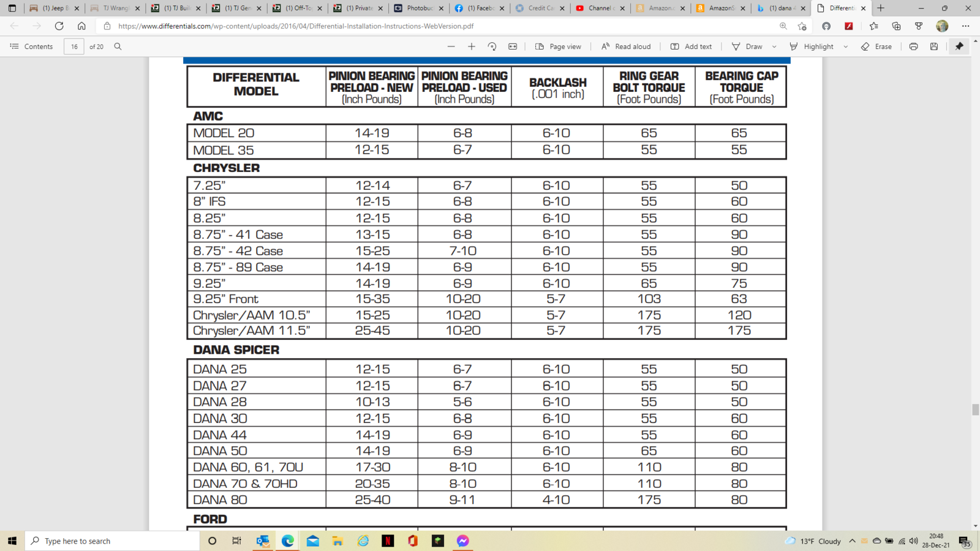Image resolution: width=980 pixels, height=551 pixels.
Task: Click the Read aloud button
Action: click(626, 47)
